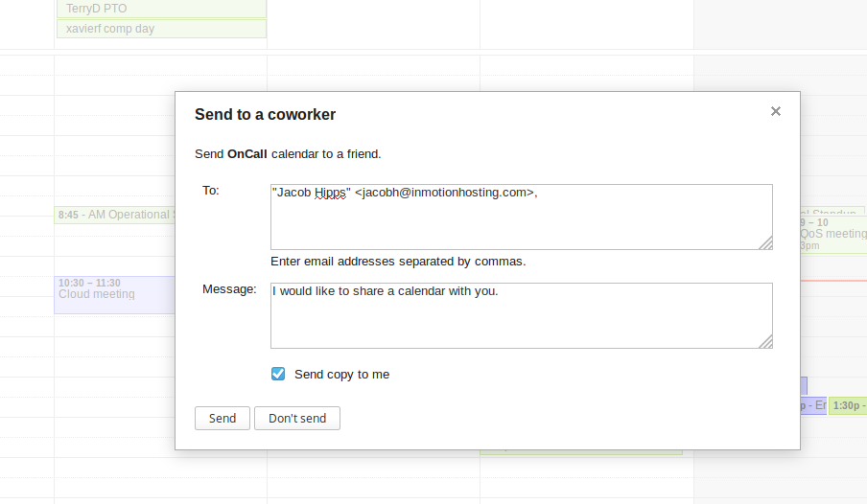
Task: Click the "Send to a coworker" dialog title
Action: point(265,115)
